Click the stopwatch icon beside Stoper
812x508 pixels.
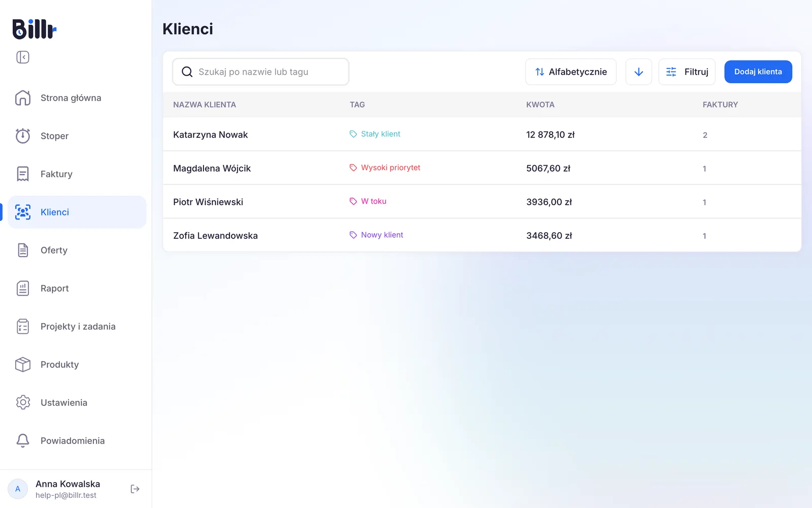[x=23, y=136]
